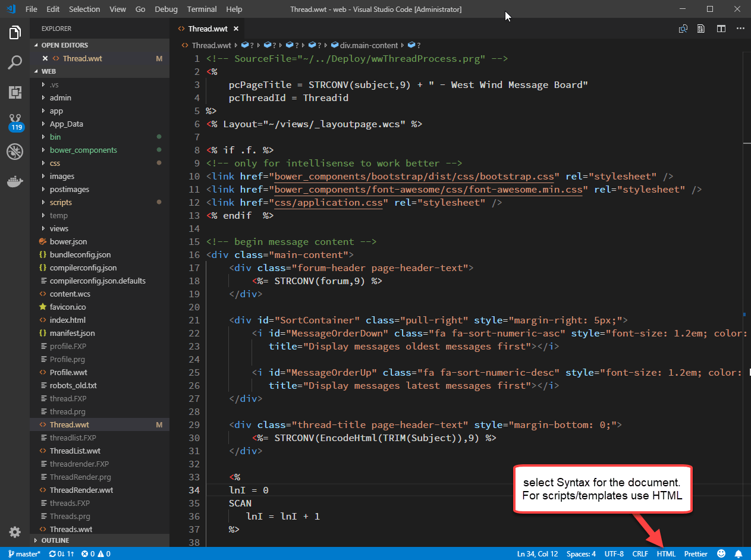The height and width of the screenshot is (560, 751).
Task: Click the Open Changes icon in editor toolbar
Action: 683,29
